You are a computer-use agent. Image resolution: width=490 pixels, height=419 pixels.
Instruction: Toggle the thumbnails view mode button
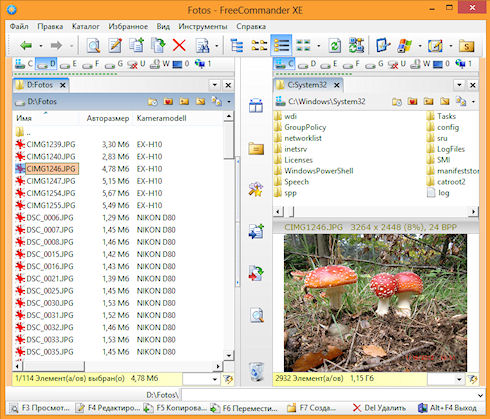pyautogui.click(x=303, y=45)
